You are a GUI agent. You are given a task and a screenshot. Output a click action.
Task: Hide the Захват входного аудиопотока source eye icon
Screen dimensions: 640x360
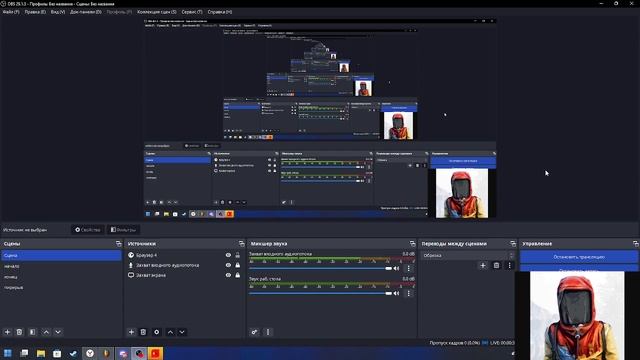pos(228,265)
